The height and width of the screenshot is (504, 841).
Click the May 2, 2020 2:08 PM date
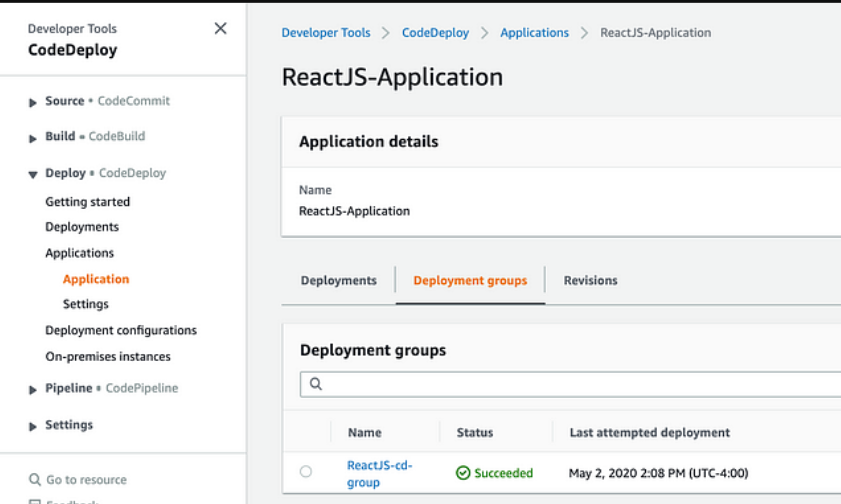pos(659,473)
